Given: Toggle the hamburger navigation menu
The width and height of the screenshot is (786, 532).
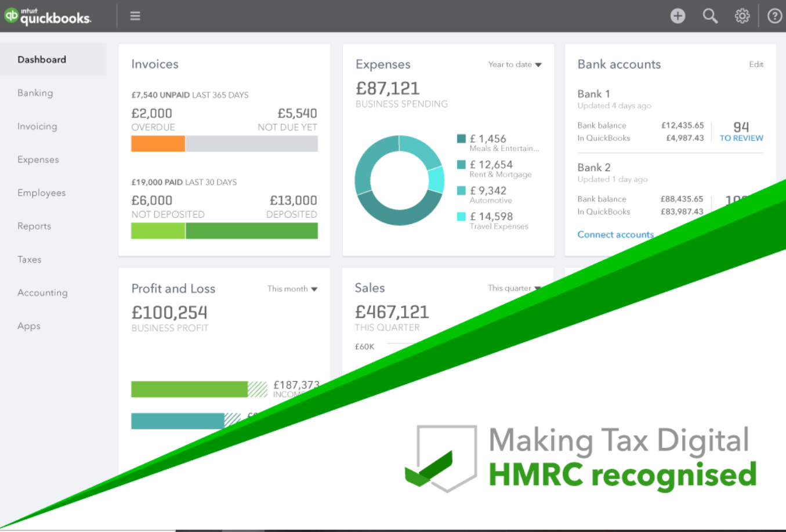Looking at the screenshot, I should [x=135, y=16].
